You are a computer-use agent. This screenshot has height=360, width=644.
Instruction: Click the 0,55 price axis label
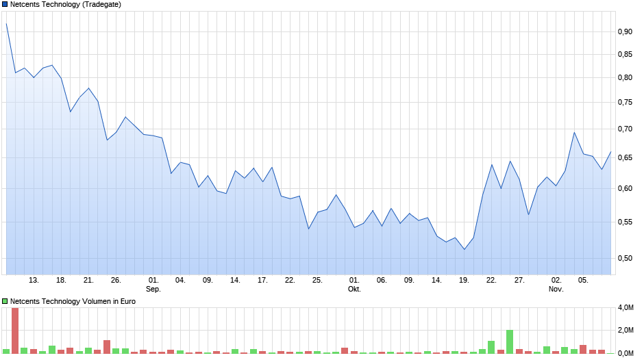coord(625,222)
